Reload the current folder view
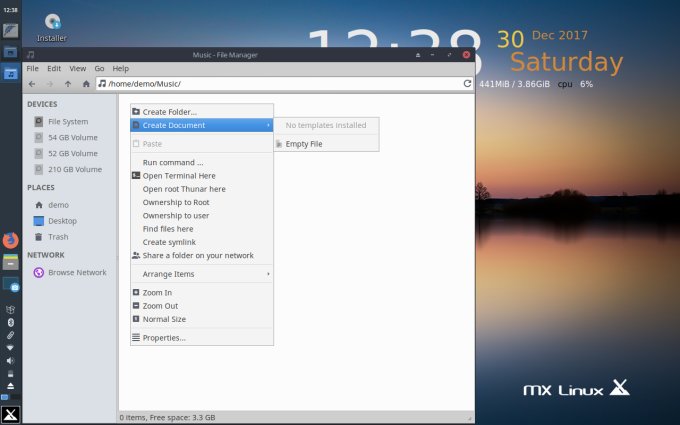Screen dimensions: 680x425 click(x=467, y=83)
